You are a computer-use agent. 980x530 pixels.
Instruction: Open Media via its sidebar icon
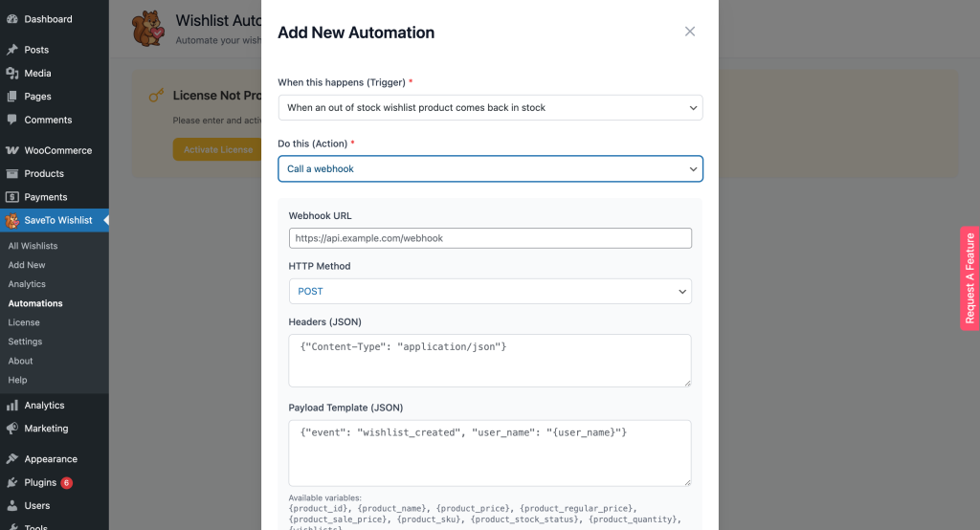12,73
